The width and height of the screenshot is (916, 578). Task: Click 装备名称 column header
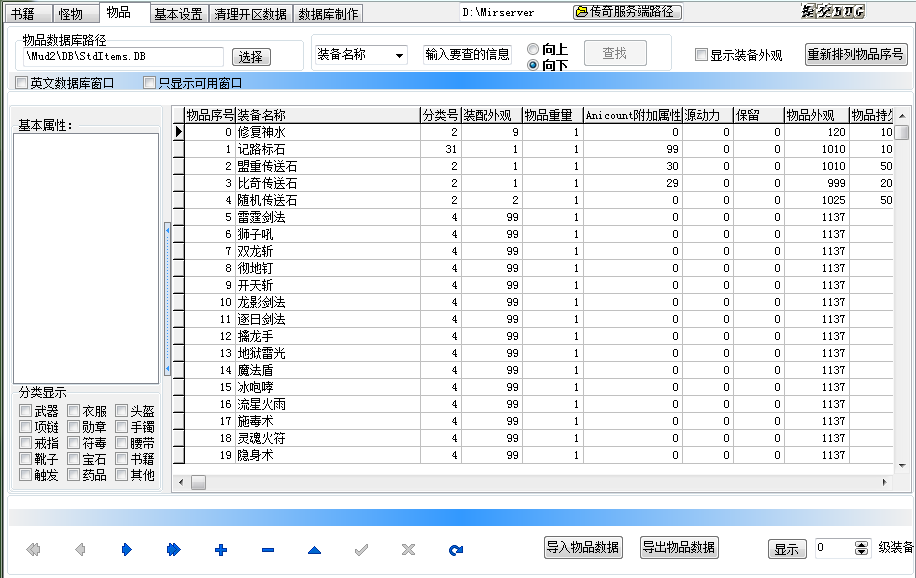point(328,115)
